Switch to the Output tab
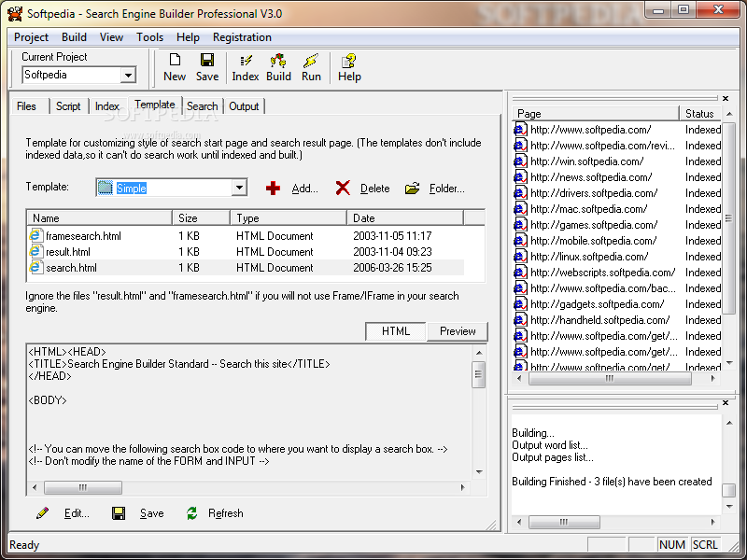 click(244, 106)
